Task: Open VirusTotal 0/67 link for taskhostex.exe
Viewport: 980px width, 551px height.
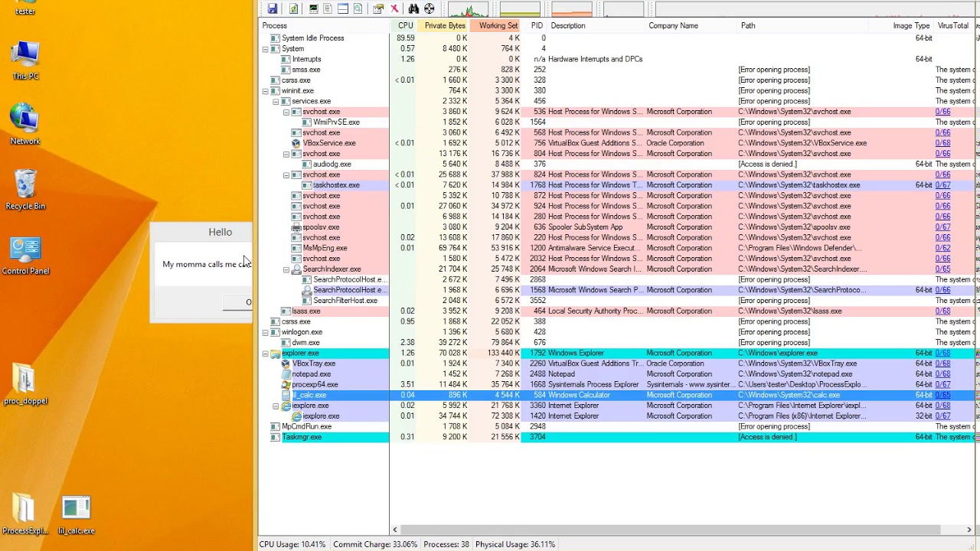Action: click(x=942, y=185)
